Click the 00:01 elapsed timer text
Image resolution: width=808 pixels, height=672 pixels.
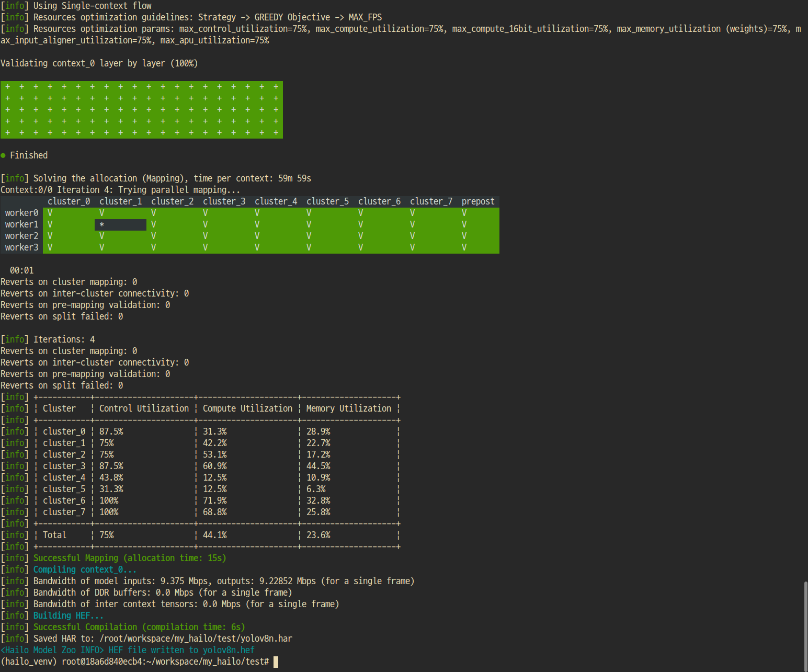point(21,270)
